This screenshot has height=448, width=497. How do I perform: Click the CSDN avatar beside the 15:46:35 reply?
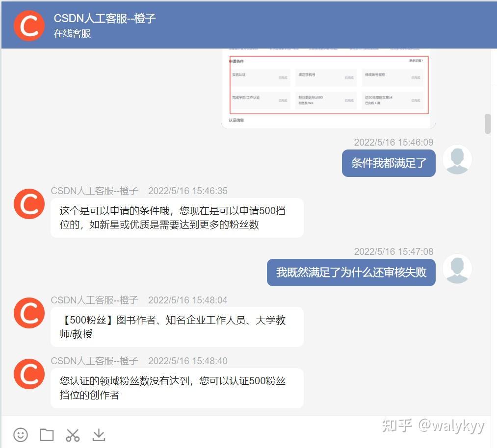(x=28, y=204)
